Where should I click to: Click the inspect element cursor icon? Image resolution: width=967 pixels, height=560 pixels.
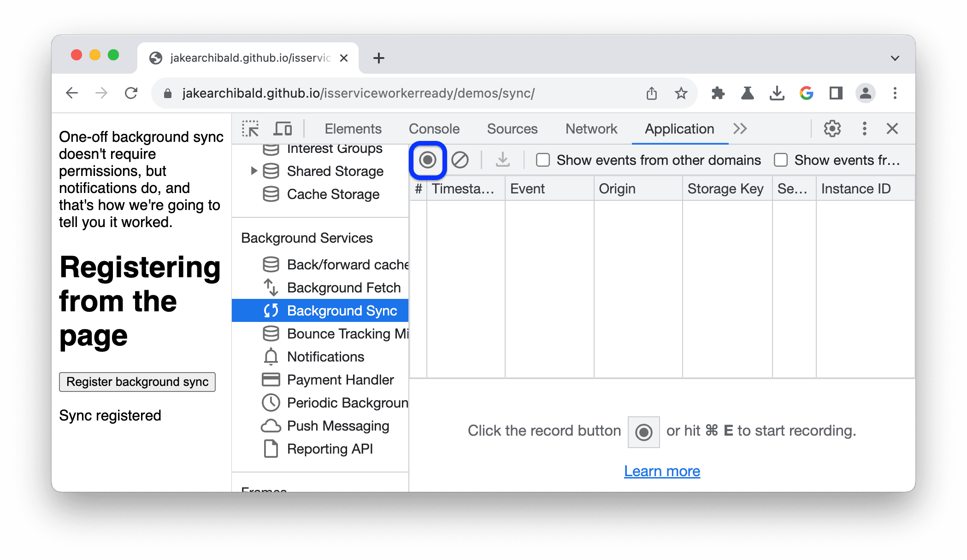click(x=251, y=128)
